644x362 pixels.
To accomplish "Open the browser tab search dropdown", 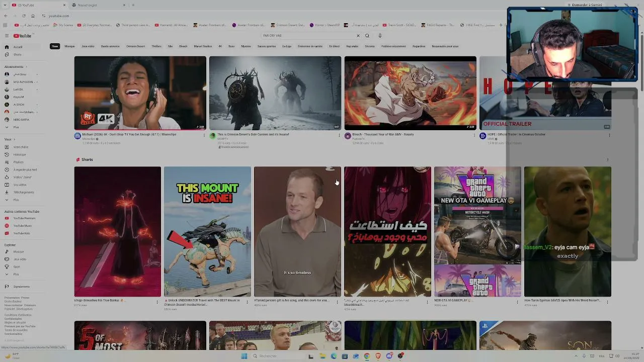I will coord(4,5).
